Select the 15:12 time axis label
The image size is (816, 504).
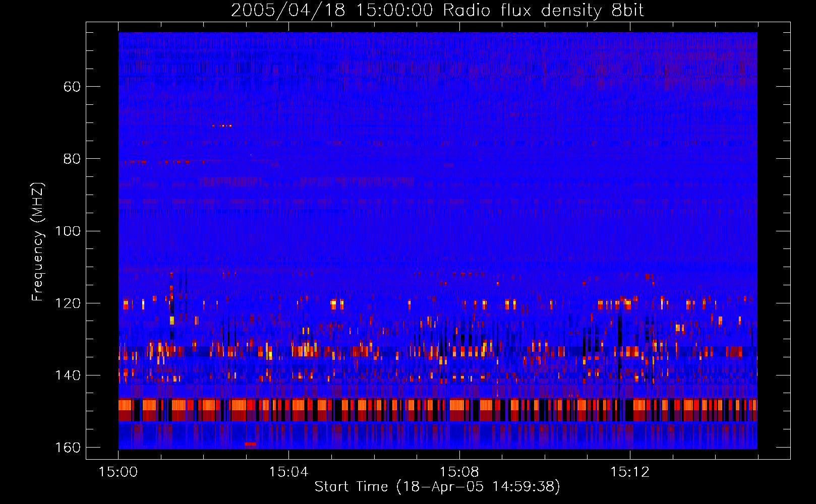click(629, 472)
